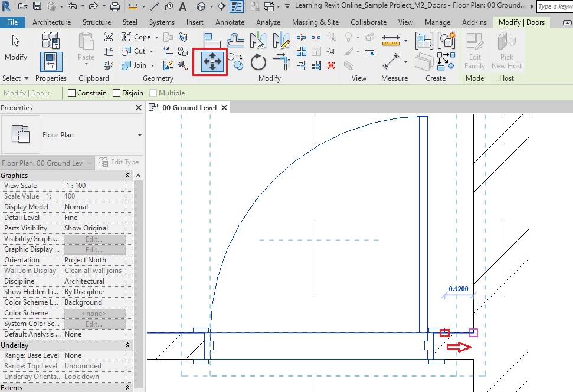Activate the Rotate tool

[x=258, y=62]
